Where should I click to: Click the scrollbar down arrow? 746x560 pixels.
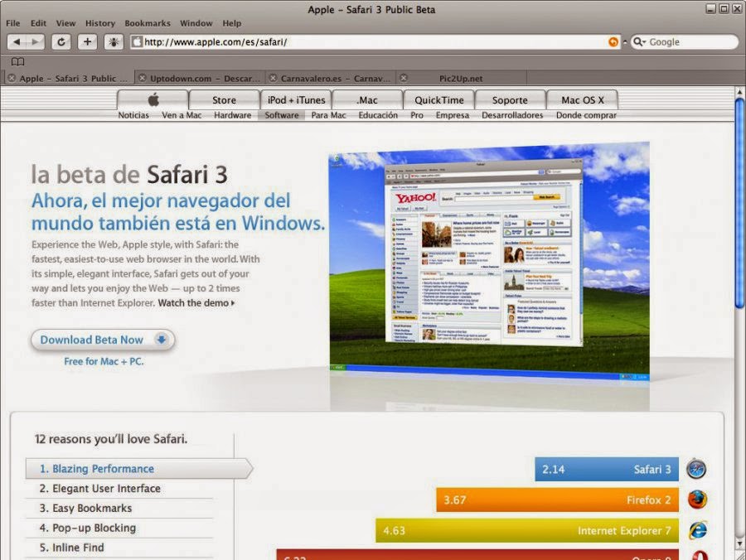tap(740, 543)
